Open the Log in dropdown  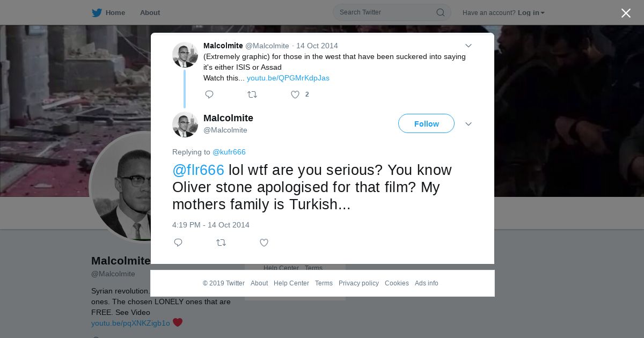pos(531,13)
